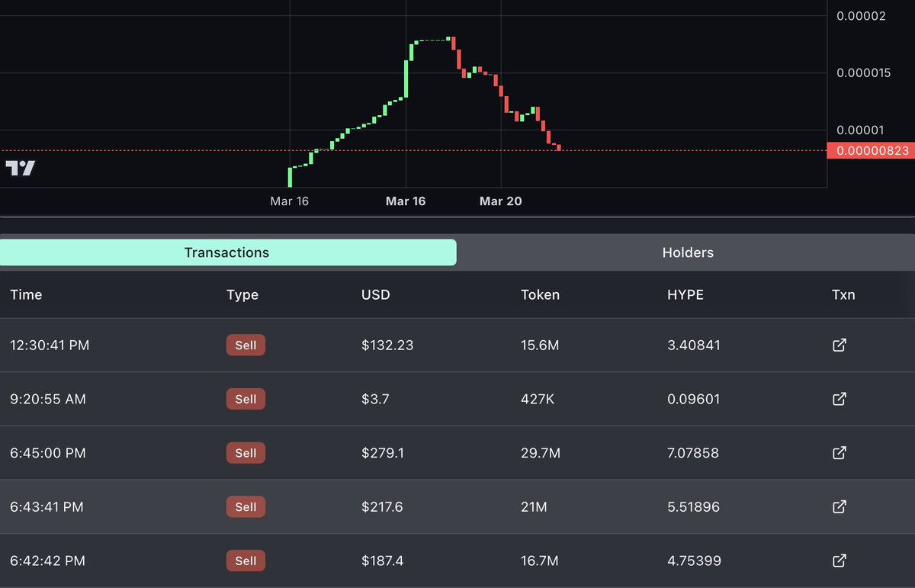Click the 0.000015 price axis label
Viewport: 915px width, 588px height.
[x=863, y=72]
